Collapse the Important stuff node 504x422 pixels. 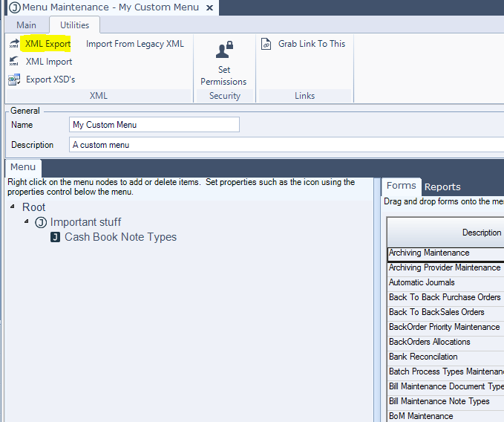click(27, 221)
